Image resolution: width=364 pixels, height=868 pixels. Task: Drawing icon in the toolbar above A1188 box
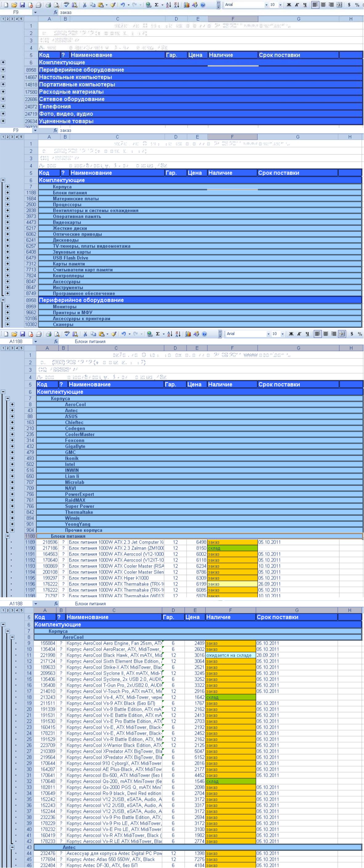(x=196, y=334)
